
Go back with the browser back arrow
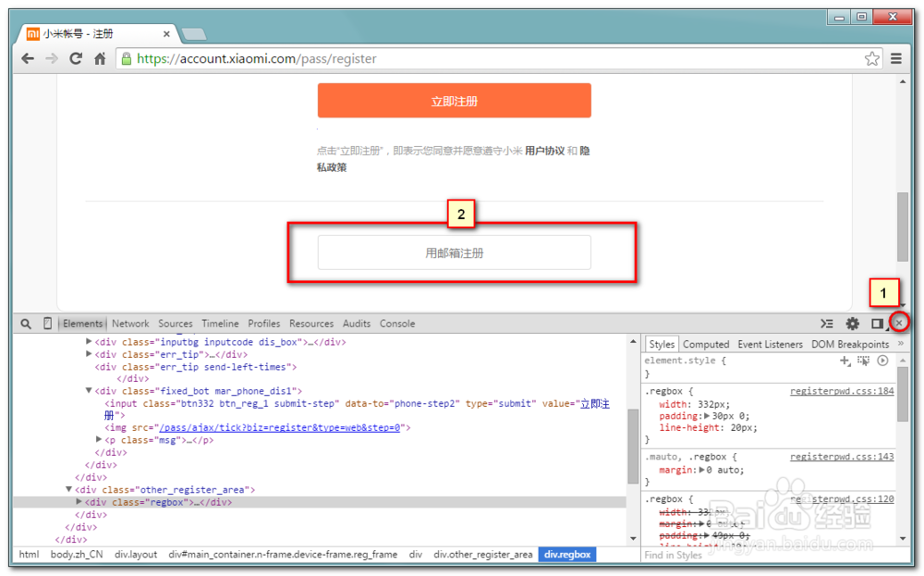pos(28,58)
